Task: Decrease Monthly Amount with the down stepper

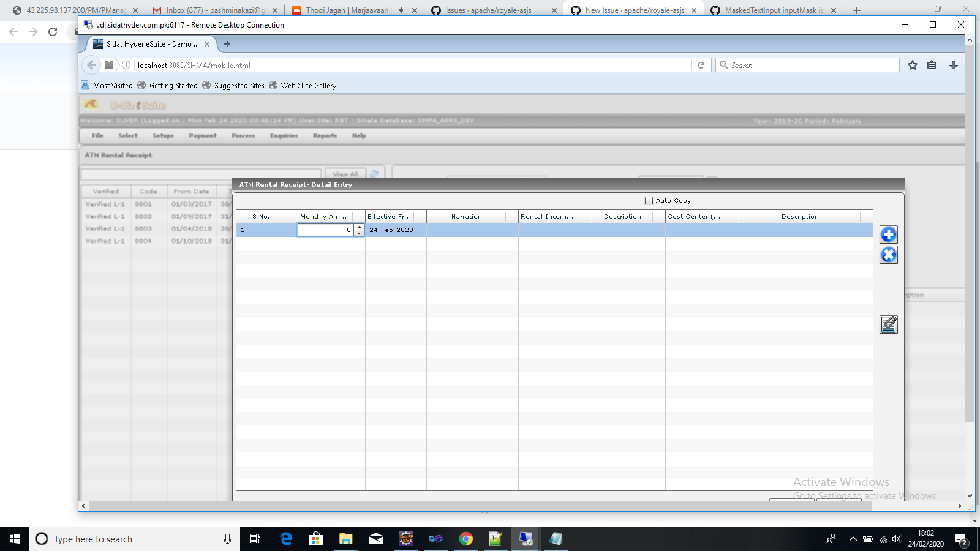Action: point(360,233)
